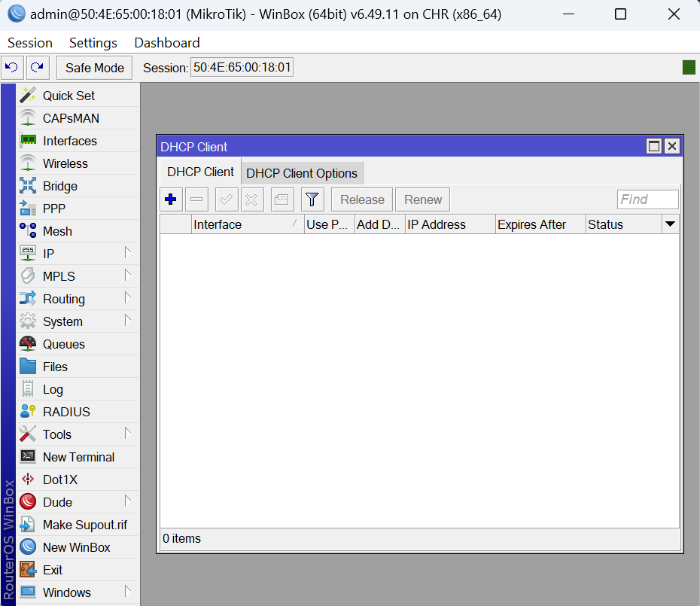This screenshot has width=700, height=606.
Task: Open the Session menu
Action: 30,43
